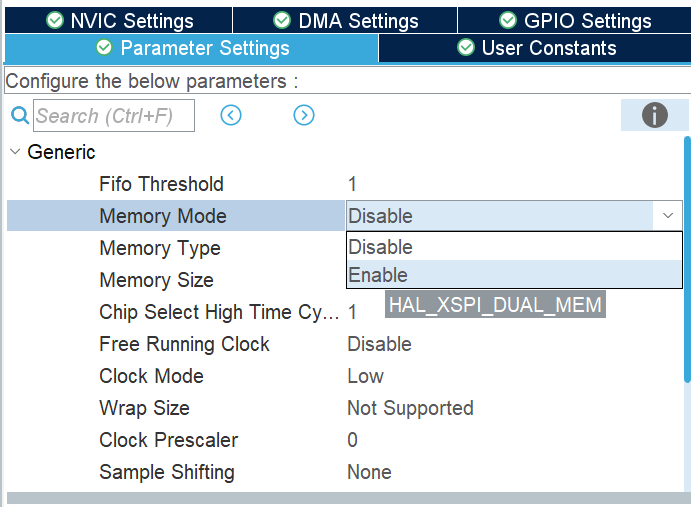691x507 pixels.
Task: Switch to the DMA Settings tab
Action: 345,20
